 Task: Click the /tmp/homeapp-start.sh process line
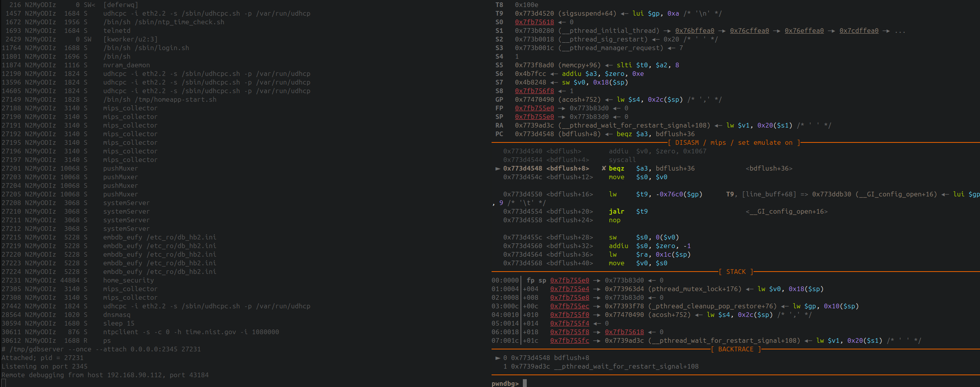click(x=109, y=99)
